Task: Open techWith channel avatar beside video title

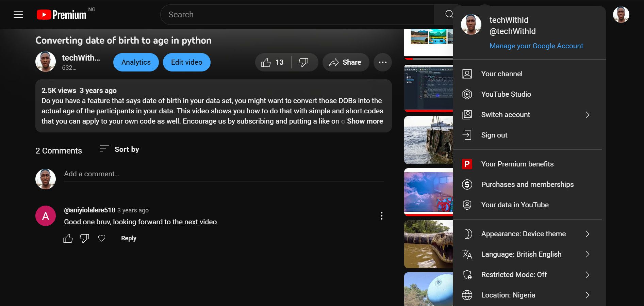Action: point(46,62)
